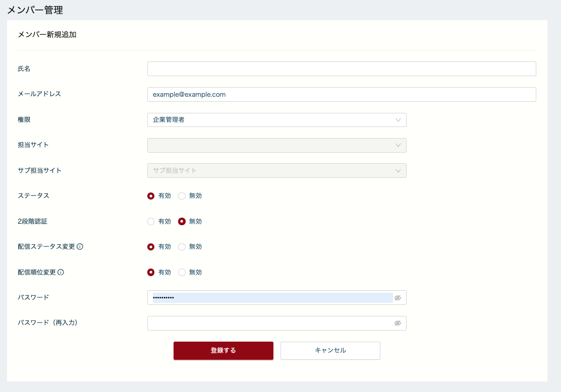Click the 配信ステータス変更 label text

coord(46,246)
